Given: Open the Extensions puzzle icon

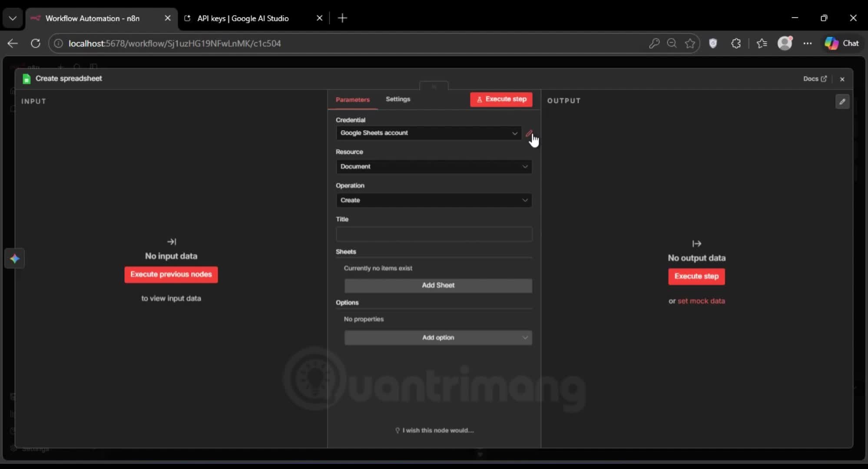Looking at the screenshot, I should pos(736,43).
